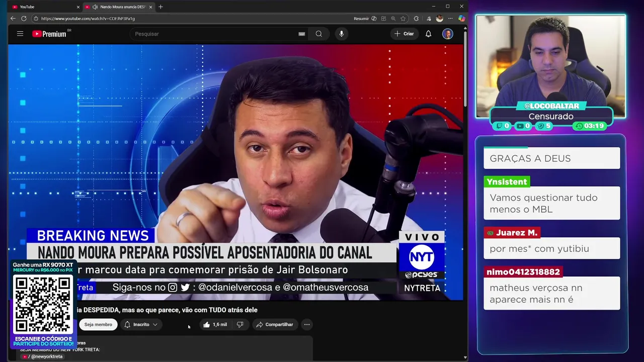Image resolution: width=644 pixels, height=362 pixels.
Task: Click the Compartilhar share button
Action: (274, 324)
